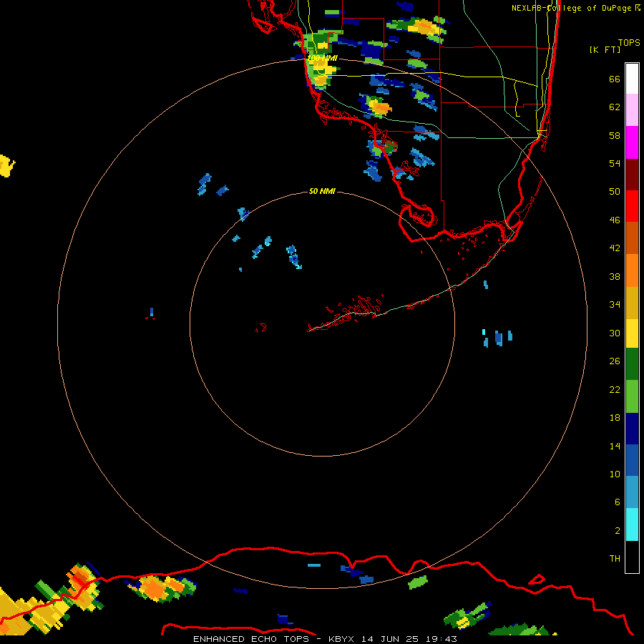Click the '19:43' timestamp in the caption

(x=441, y=639)
